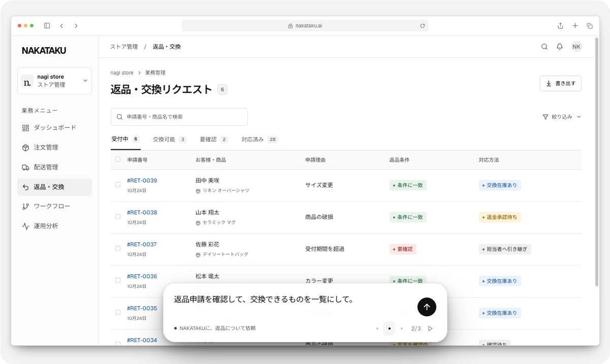Click the 要確認 badge in #RET-0037 row
Screen dimensions: 610x364
pyautogui.click(x=403, y=249)
